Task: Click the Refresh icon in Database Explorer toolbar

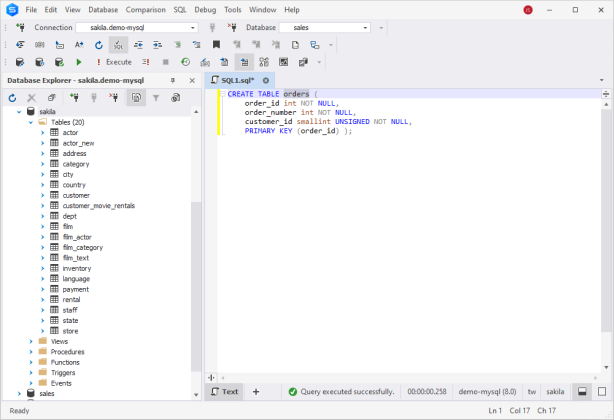Action: pos(12,98)
